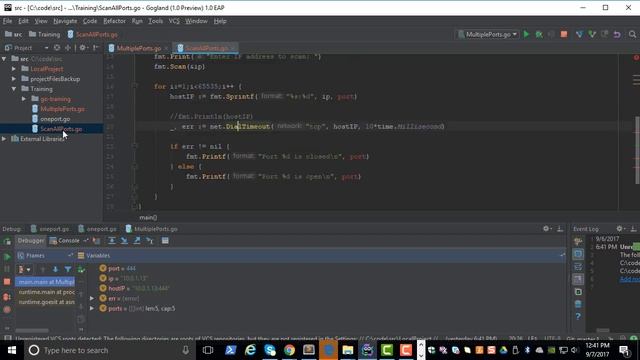Click the Pause Program icon in Debug panel
The height and width of the screenshot is (360, 640).
click(7, 269)
